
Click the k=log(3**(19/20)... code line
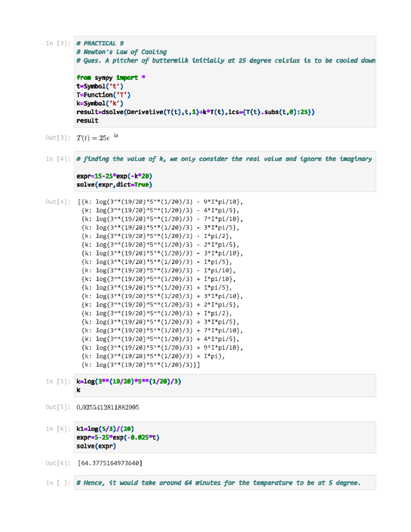(x=129, y=382)
